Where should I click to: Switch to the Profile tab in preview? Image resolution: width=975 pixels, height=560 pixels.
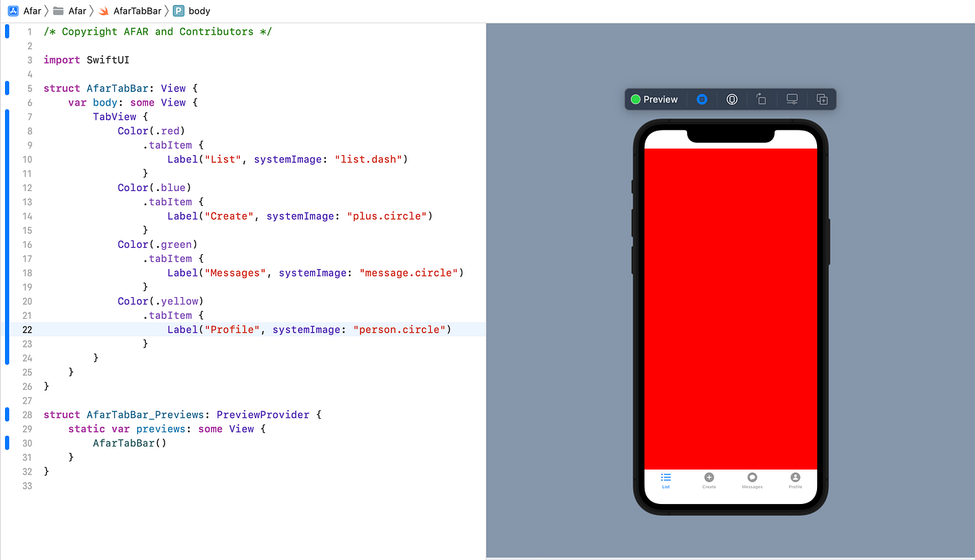point(795,481)
